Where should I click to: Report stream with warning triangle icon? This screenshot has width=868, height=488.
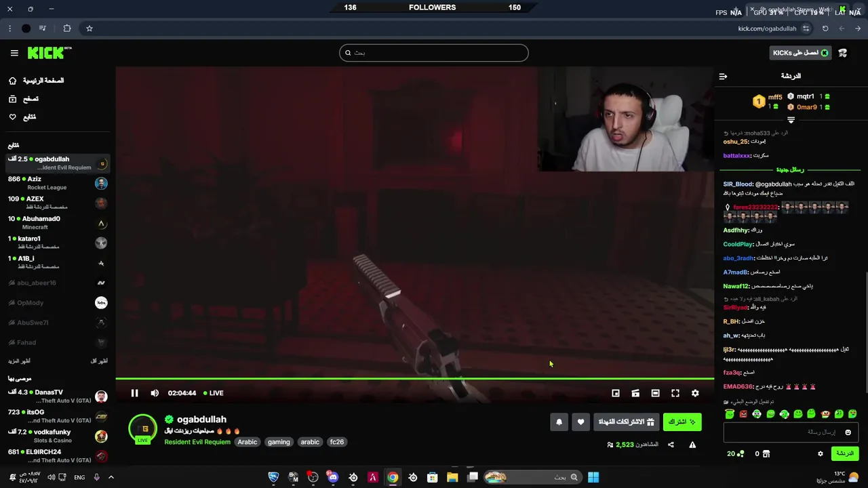(x=692, y=445)
